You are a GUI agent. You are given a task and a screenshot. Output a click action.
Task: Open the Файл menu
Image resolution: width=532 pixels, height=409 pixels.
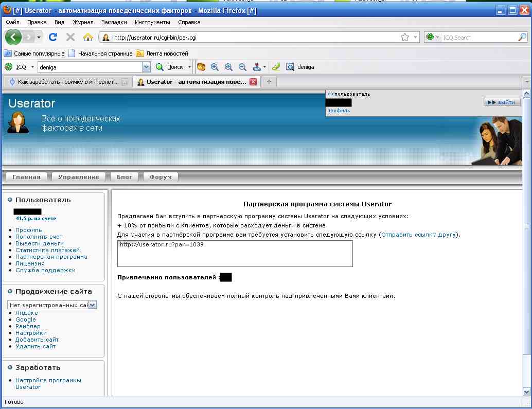[12, 23]
